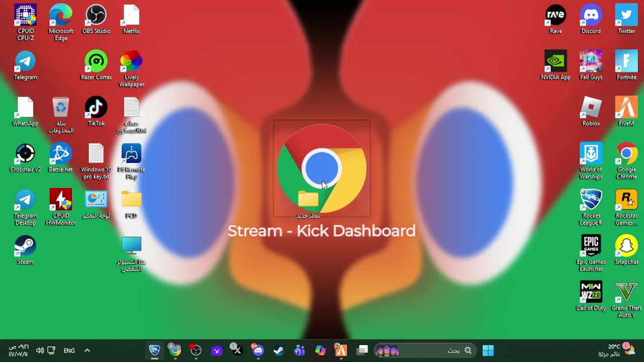Select the Recycle Bin desktop icon
Screen dimensions: 644x362
(x=61, y=115)
